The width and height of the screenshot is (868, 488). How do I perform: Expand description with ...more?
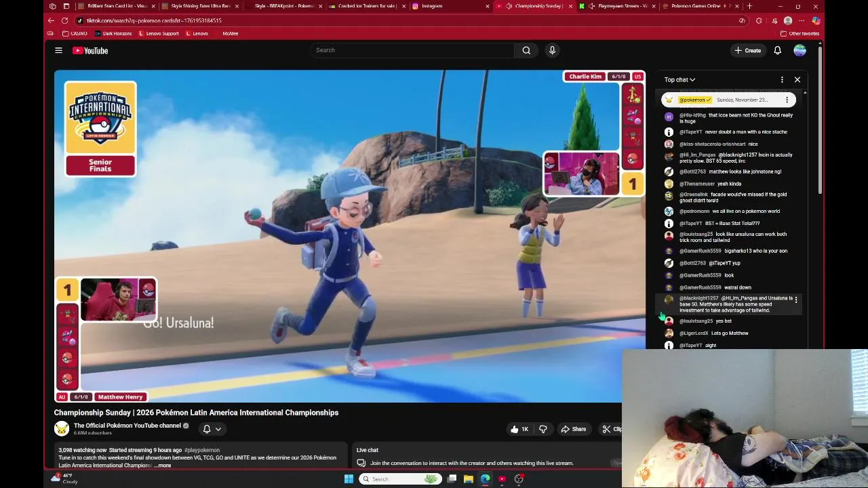click(x=163, y=466)
